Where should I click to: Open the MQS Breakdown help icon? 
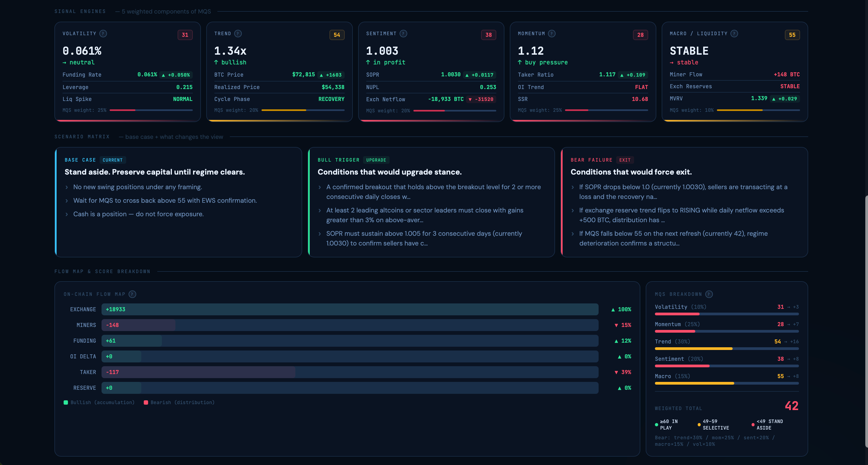pos(709,294)
